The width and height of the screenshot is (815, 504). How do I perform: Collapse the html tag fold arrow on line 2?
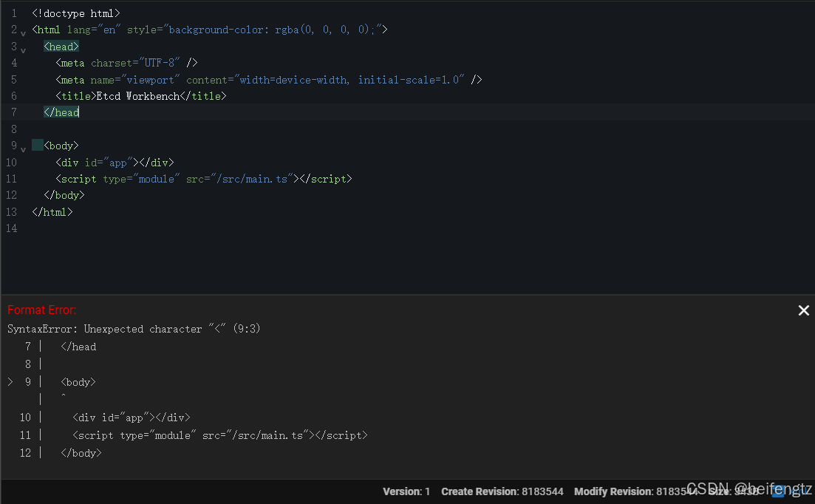[24, 33]
